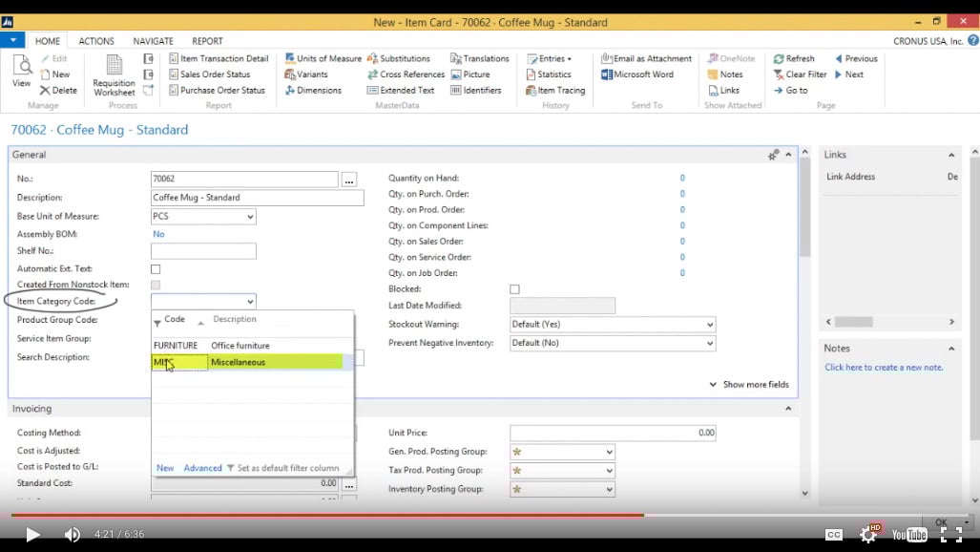Switch to the HOME ribbon tab
Screen dimensions: 980x552
(48, 41)
